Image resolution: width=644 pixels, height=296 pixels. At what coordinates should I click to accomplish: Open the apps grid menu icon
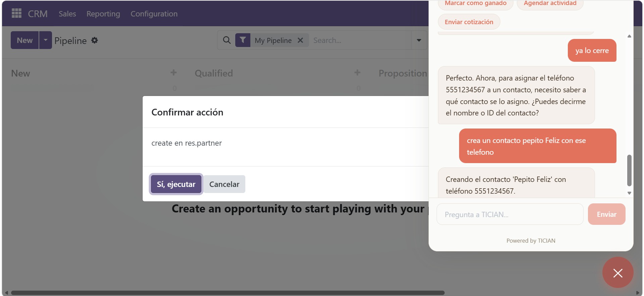coord(16,13)
